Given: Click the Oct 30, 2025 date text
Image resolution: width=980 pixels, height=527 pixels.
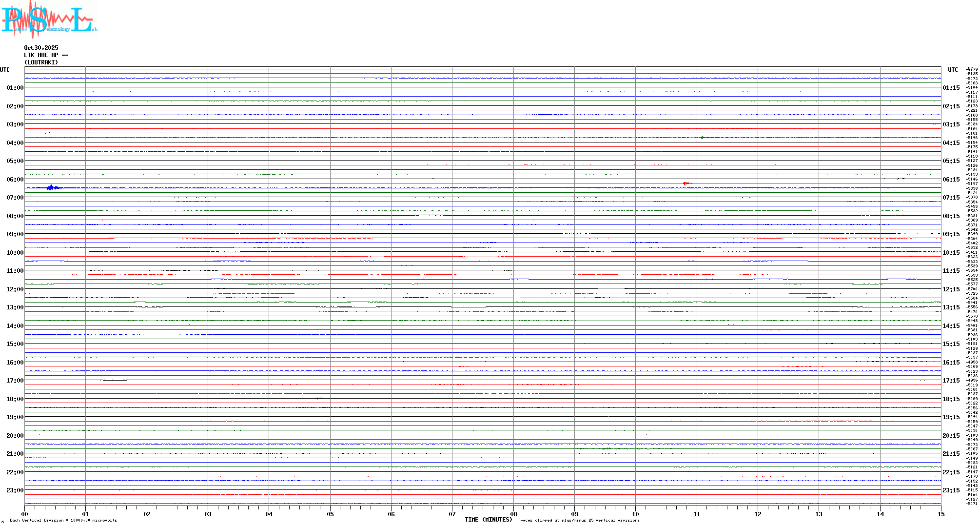Looking at the screenshot, I should [x=41, y=48].
